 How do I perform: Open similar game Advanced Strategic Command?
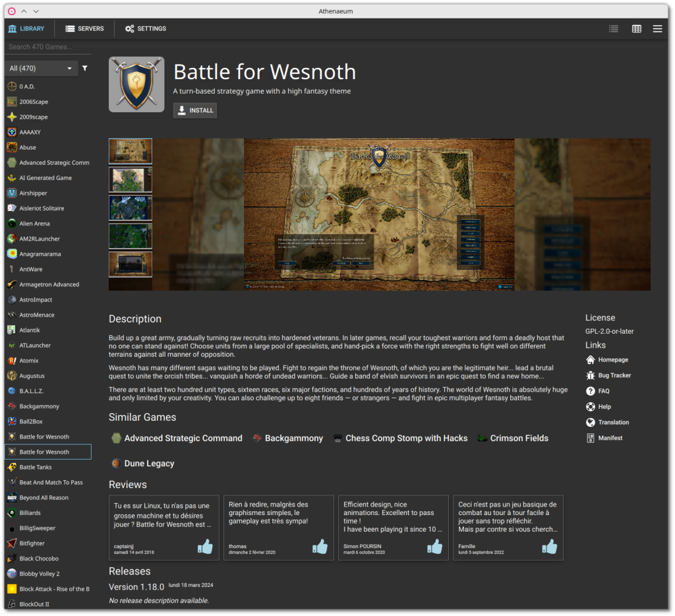tap(177, 438)
